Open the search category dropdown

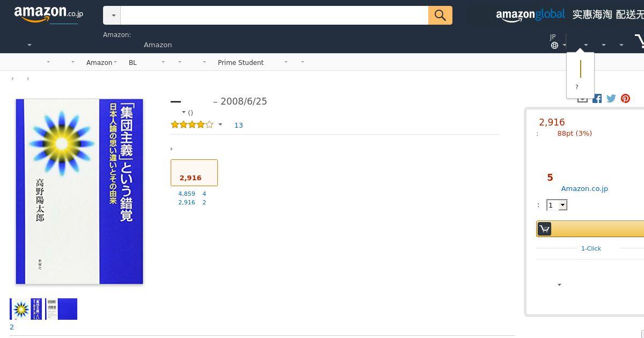(112, 16)
